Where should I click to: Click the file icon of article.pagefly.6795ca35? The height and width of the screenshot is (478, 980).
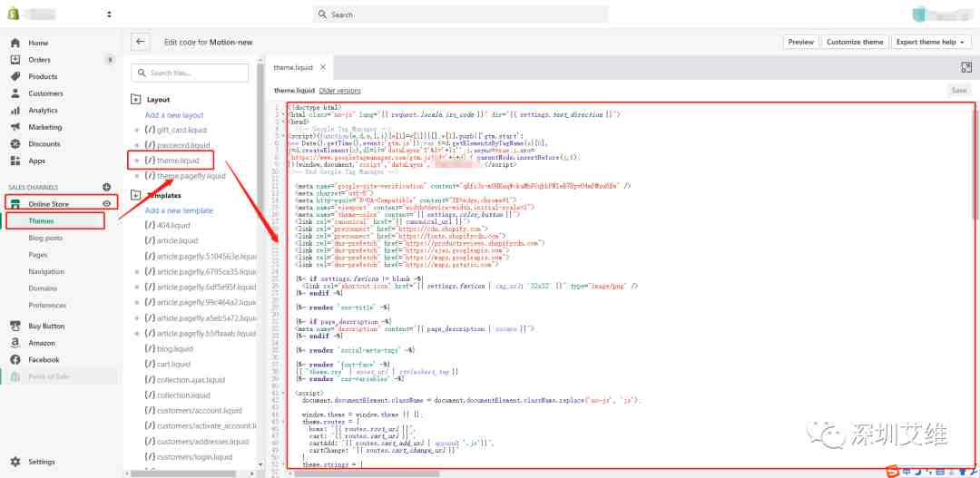point(150,272)
